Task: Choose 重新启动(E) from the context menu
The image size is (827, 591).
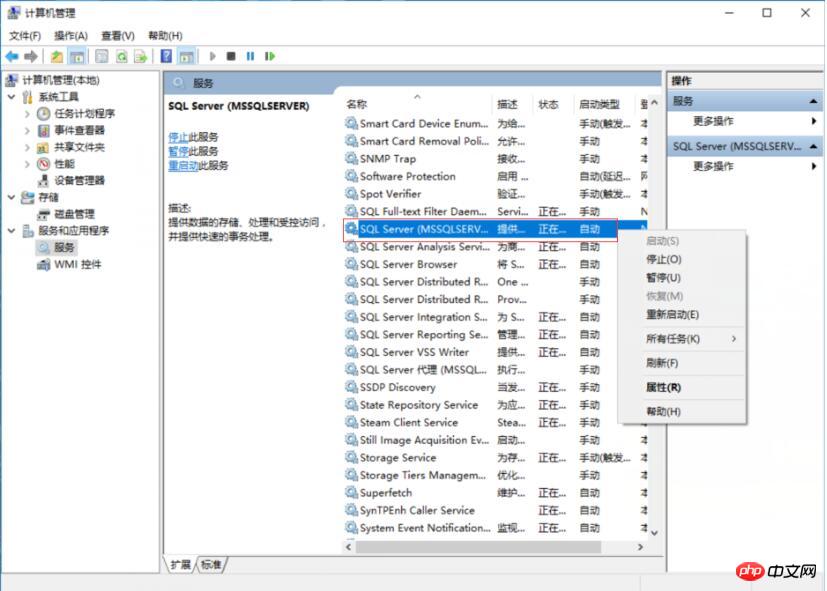Action: pos(672,314)
